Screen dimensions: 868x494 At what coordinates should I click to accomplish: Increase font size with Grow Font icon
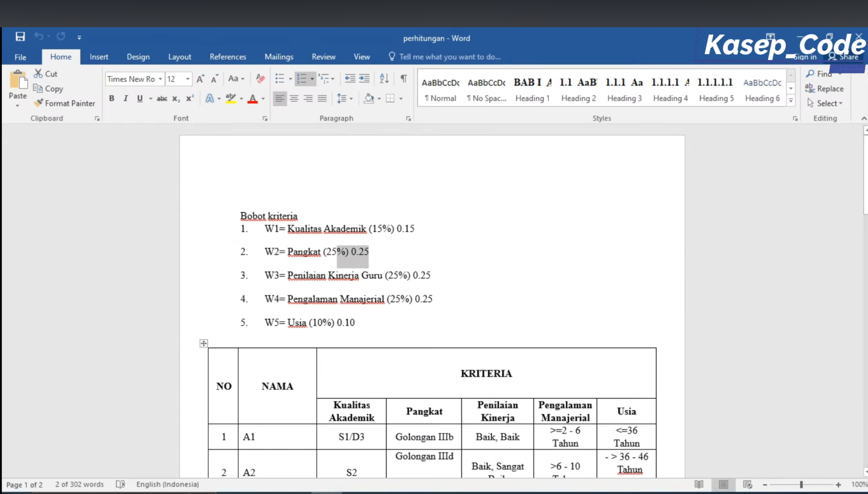click(200, 79)
